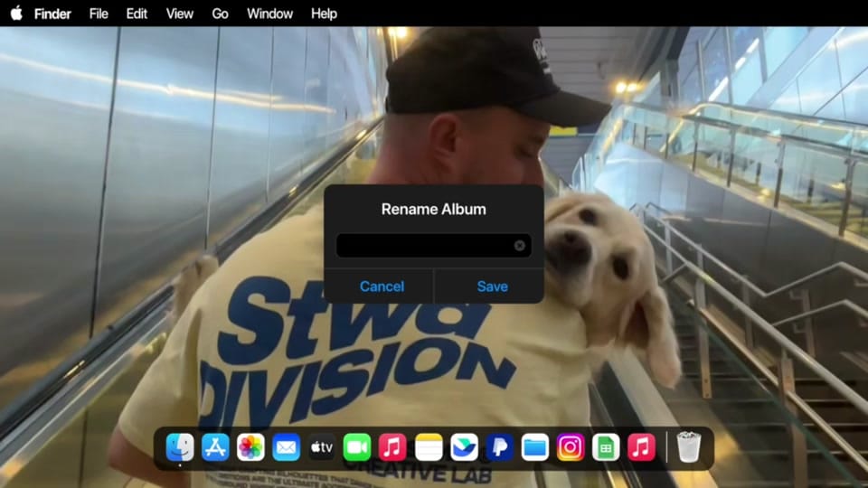Launch Instagram from the Dock

tap(571, 447)
